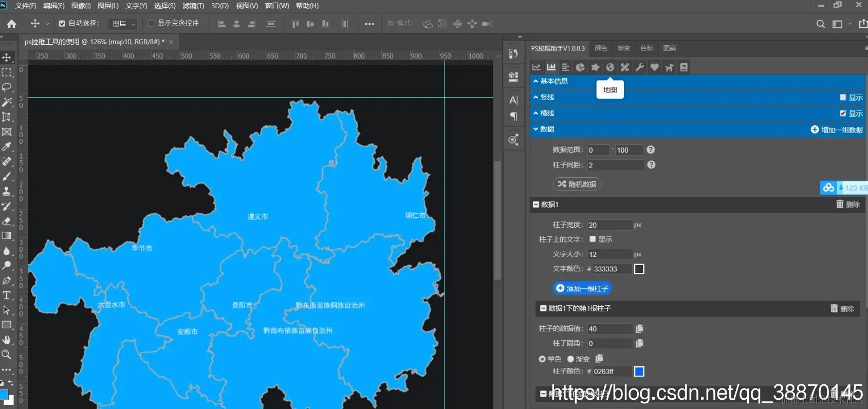The width and height of the screenshot is (868, 409).
Task: Enable Show Transform Controls (显示变换控件) checkbox
Action: point(151,24)
